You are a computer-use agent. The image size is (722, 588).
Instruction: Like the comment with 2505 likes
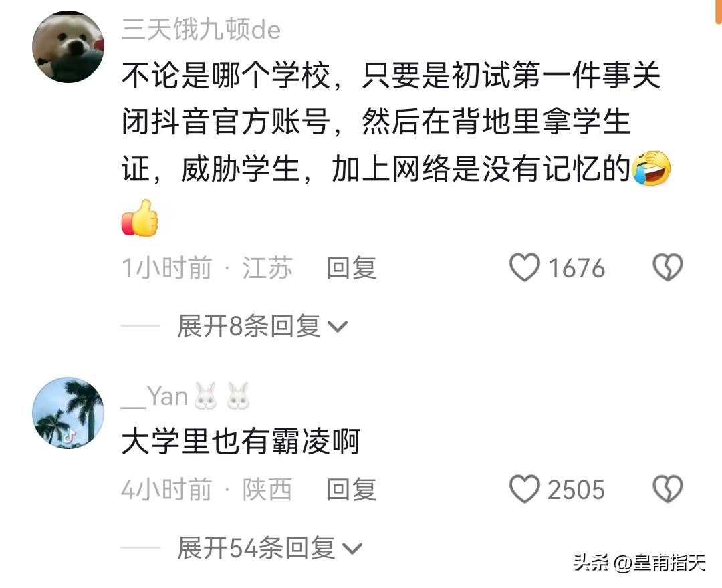[525, 489]
